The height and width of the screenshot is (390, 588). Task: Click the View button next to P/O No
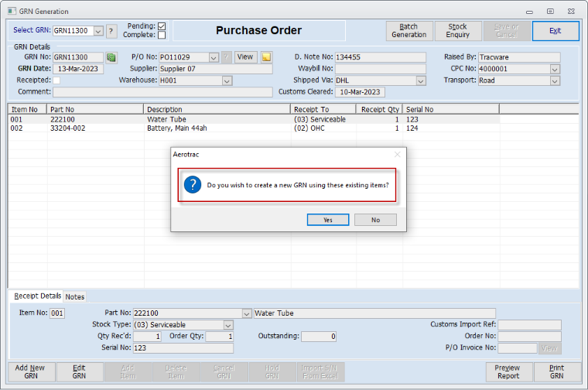(245, 57)
